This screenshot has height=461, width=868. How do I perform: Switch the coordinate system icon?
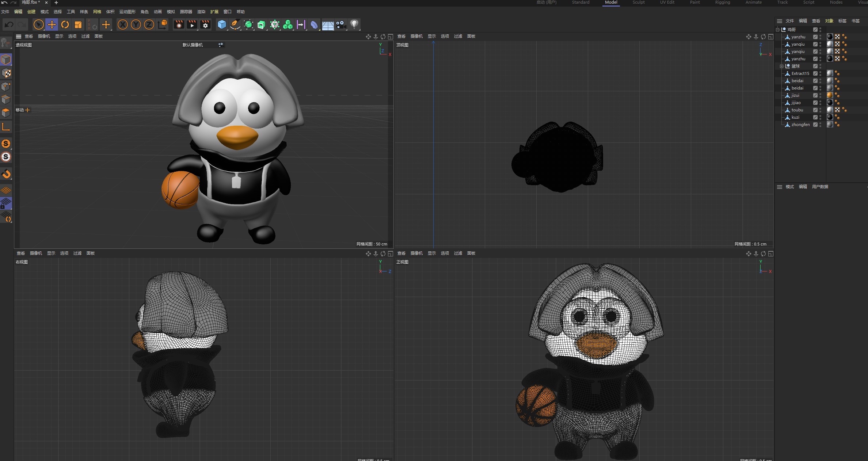click(163, 24)
